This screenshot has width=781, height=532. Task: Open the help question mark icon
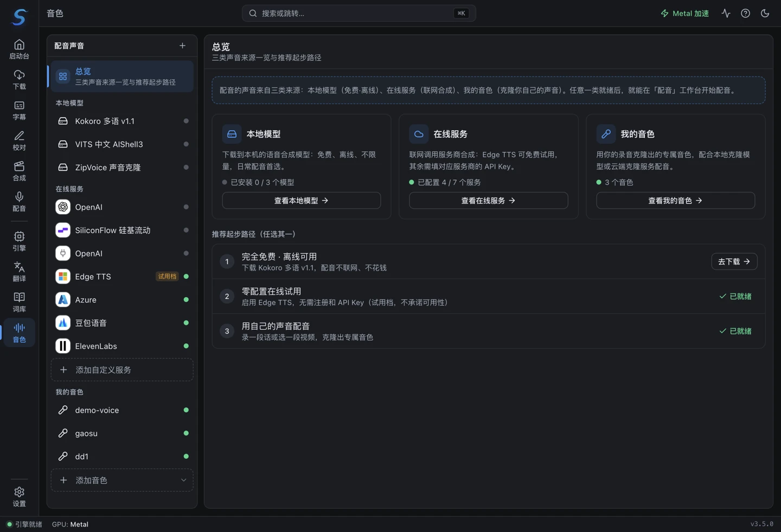(x=745, y=13)
